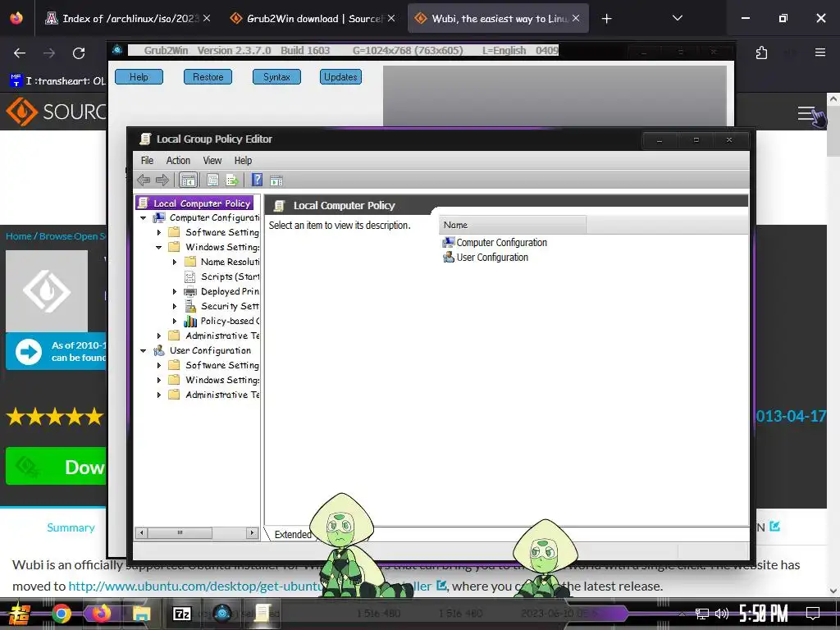Click the Syntax button in Grub2Win
840x630 pixels.
(276, 77)
